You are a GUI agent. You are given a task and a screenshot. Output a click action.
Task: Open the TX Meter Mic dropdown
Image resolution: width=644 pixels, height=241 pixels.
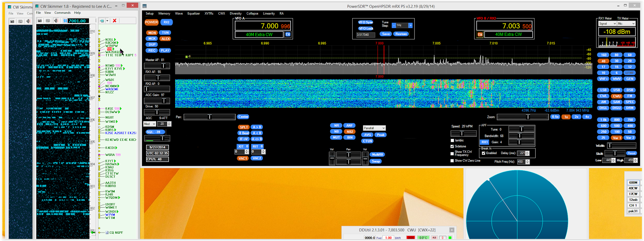[626, 24]
